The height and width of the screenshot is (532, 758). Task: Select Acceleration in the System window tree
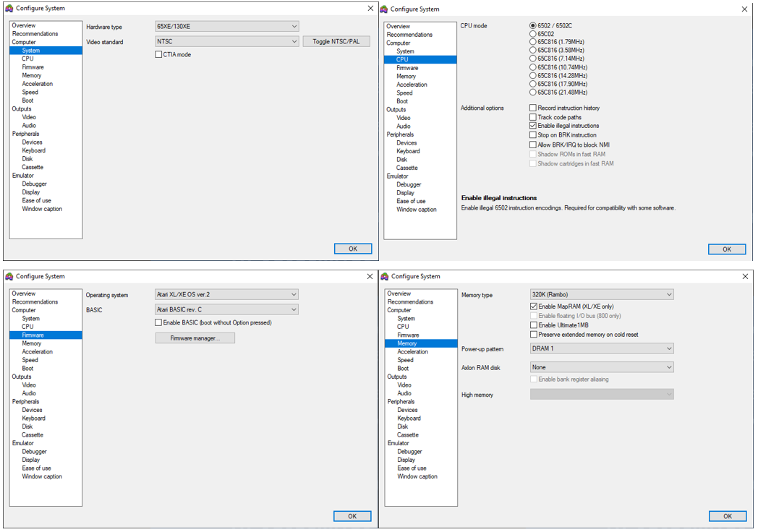(37, 84)
